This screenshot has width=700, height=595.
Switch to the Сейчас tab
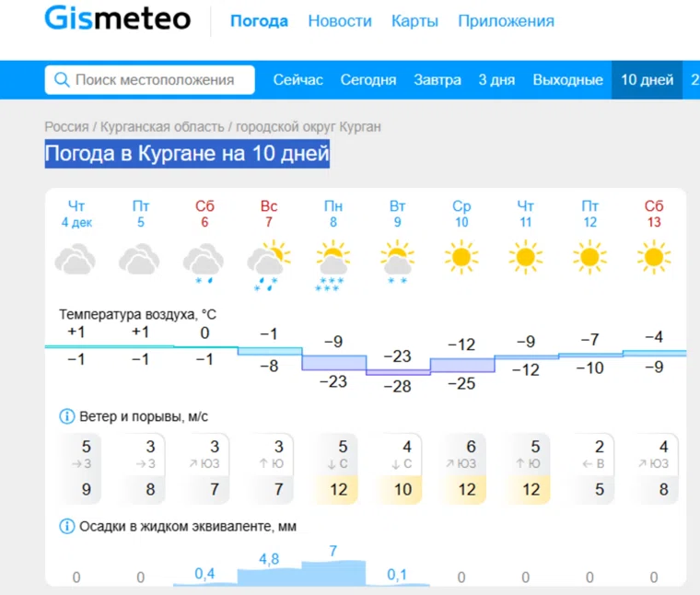(297, 80)
